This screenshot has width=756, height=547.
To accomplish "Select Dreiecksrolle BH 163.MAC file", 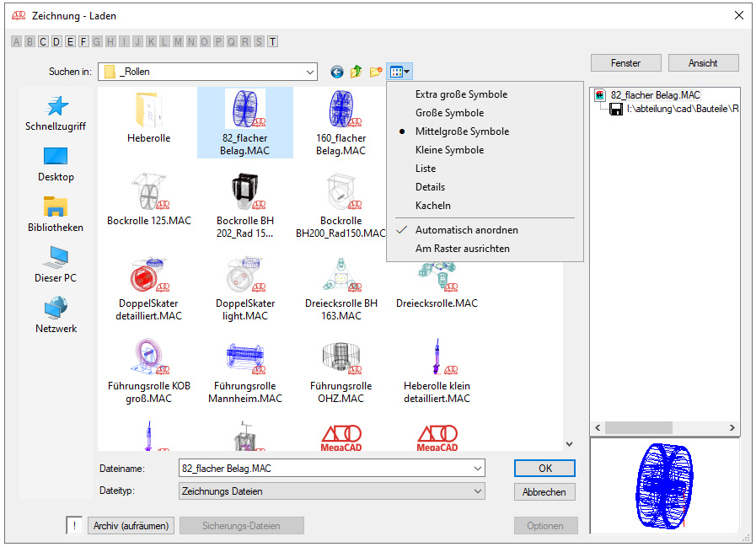I will [x=340, y=288].
